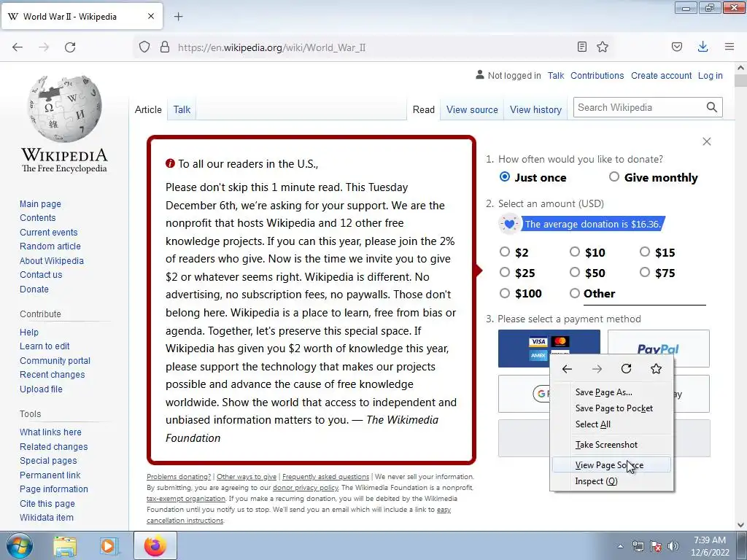Choose the $15 donation amount
Image resolution: width=747 pixels, height=560 pixels.
[645, 252]
